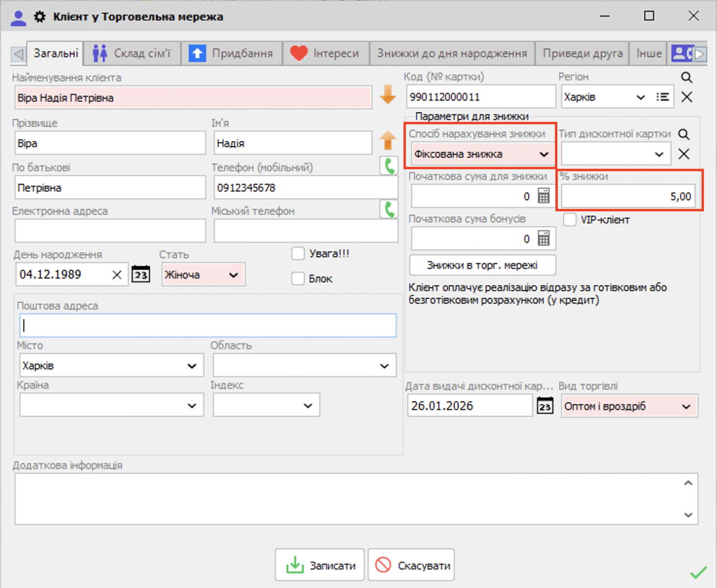Click scroll down arrow in additional info box
This screenshot has width=717, height=588.
pos(688,514)
